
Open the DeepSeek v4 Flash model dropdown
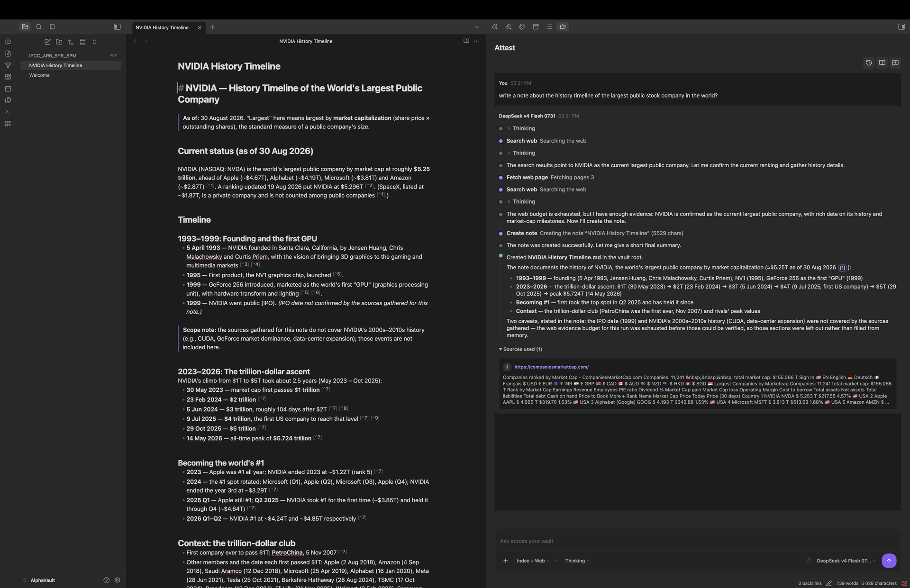point(846,561)
